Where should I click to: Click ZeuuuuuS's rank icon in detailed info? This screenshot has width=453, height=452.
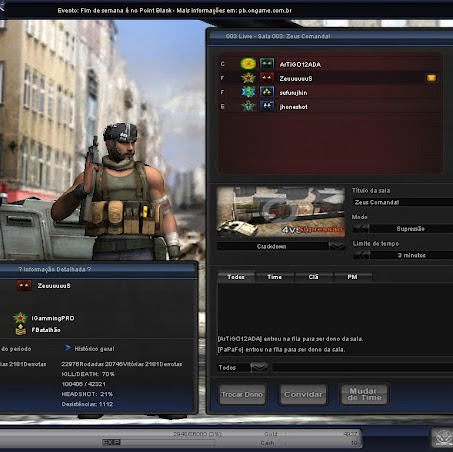[x=24, y=286]
